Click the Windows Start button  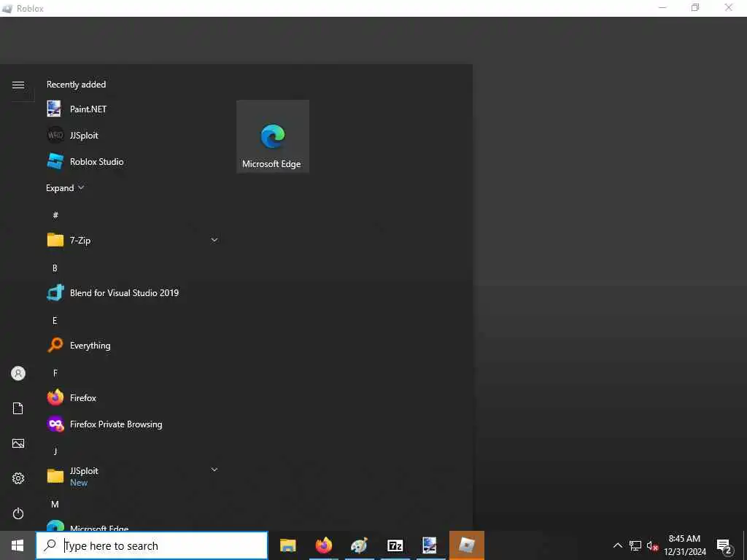click(18, 545)
